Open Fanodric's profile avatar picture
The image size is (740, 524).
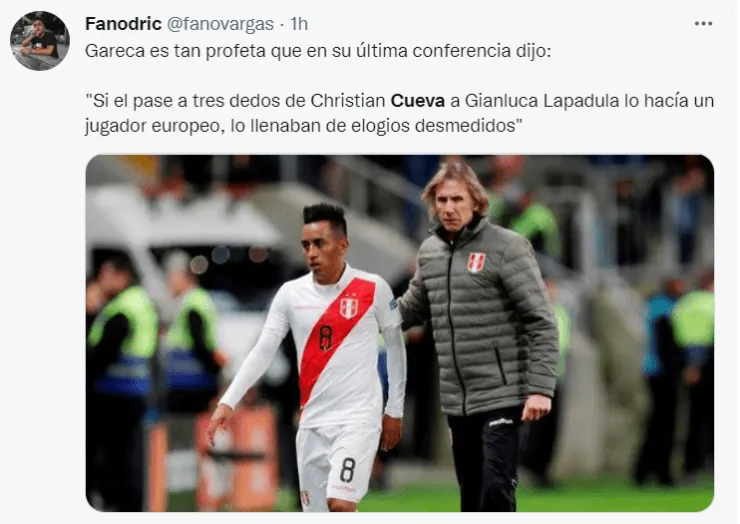(40, 41)
